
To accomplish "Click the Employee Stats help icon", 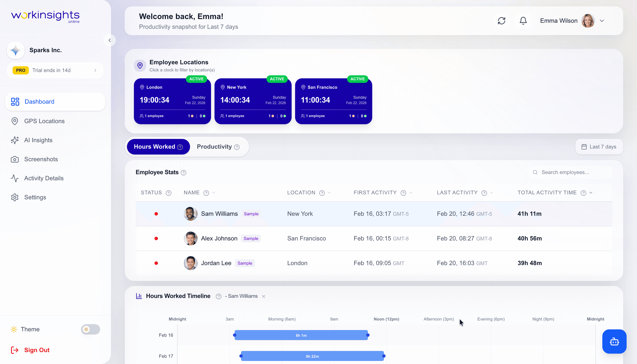I will 184,172.
